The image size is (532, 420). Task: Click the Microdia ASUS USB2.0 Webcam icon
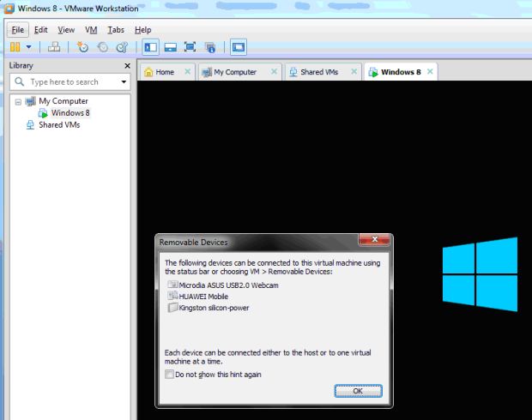tap(172, 285)
